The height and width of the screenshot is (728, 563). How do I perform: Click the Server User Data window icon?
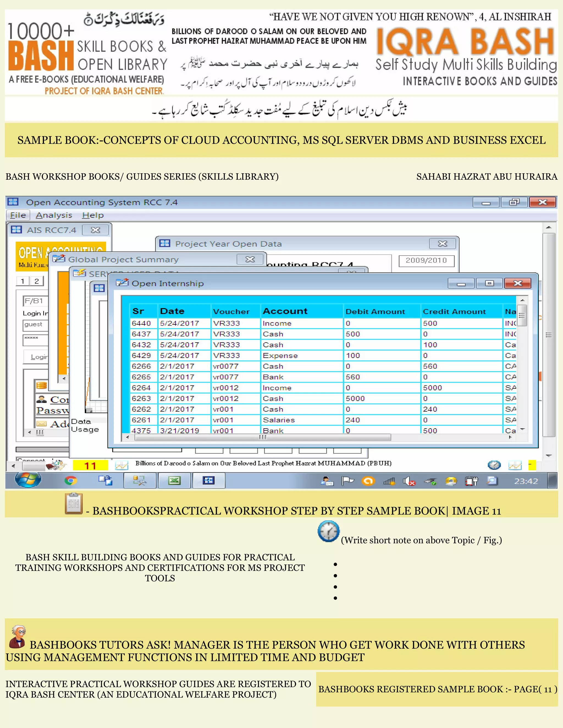tap(79, 273)
